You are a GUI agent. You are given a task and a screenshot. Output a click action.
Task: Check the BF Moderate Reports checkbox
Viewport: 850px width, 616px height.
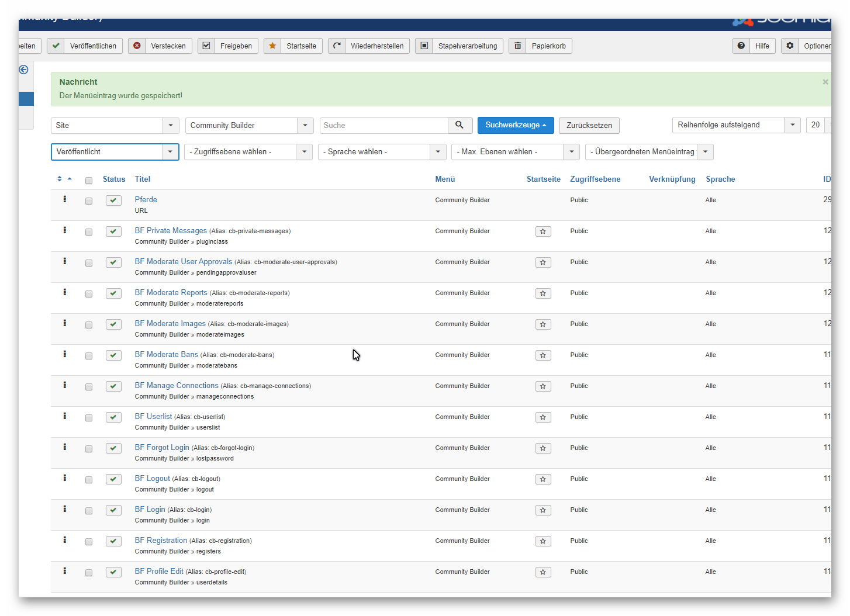pos(89,294)
